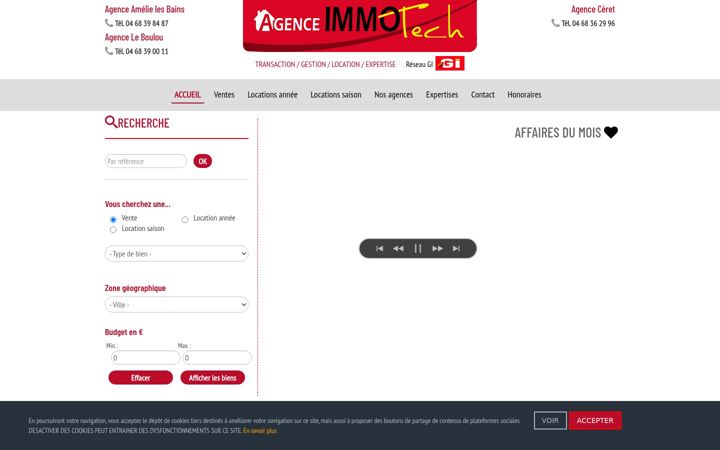The width and height of the screenshot is (720, 450).
Task: Open the Expertises menu item
Action: [442, 95]
